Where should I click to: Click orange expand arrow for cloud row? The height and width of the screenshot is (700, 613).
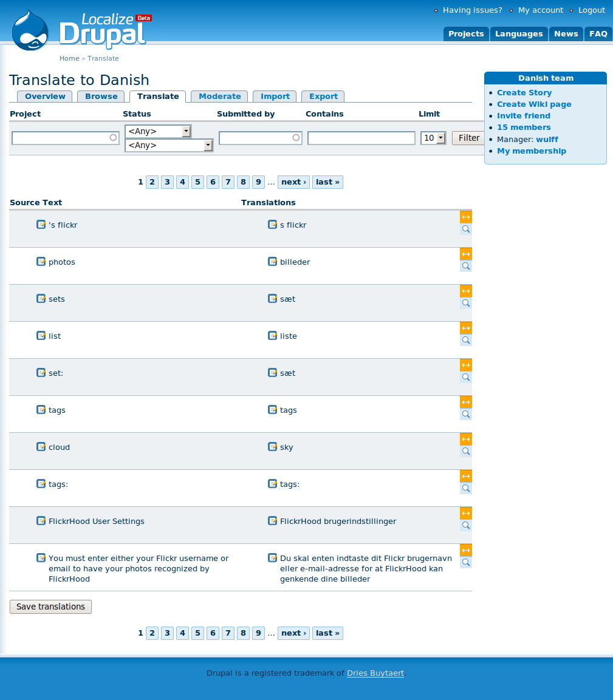tap(466, 440)
